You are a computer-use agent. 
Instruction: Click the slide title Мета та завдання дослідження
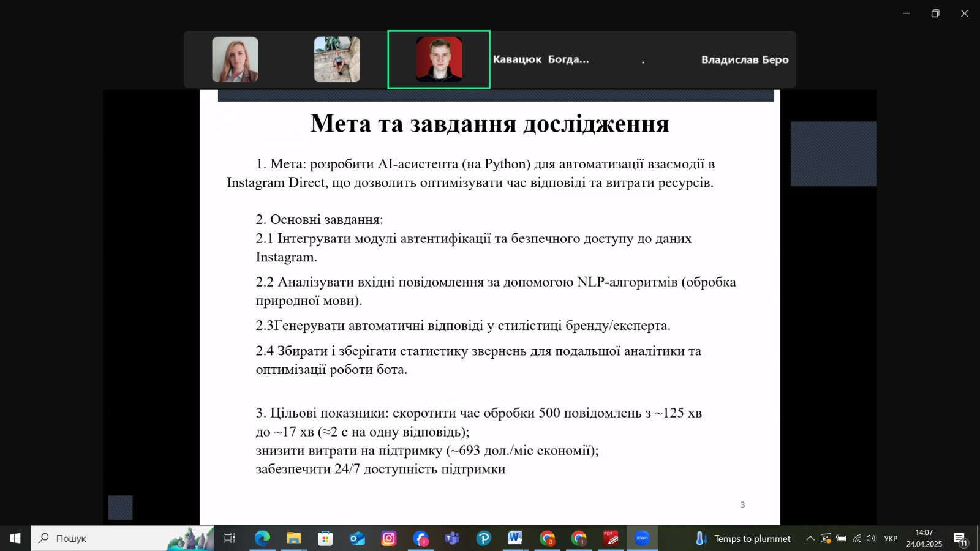point(489,123)
